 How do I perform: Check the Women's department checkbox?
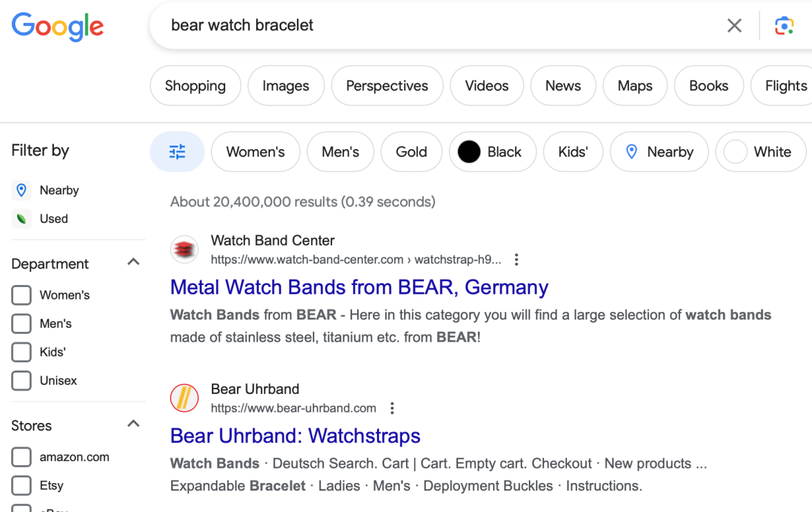pos(21,295)
